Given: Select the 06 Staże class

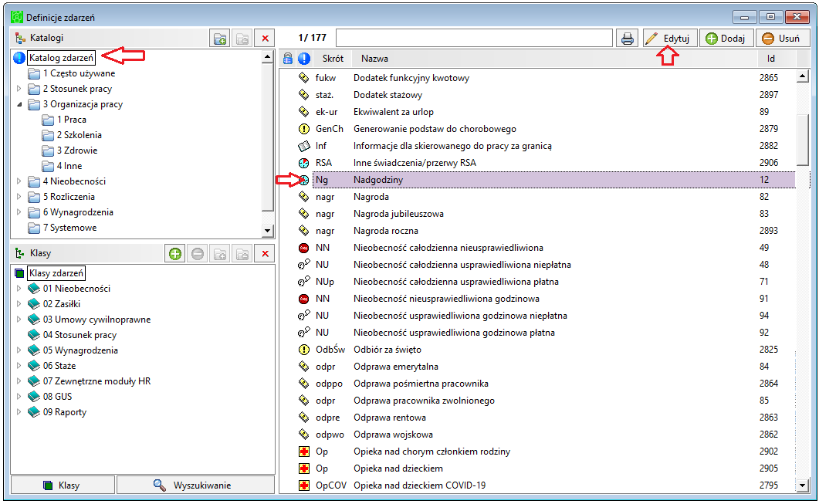Looking at the screenshot, I should pos(59,366).
